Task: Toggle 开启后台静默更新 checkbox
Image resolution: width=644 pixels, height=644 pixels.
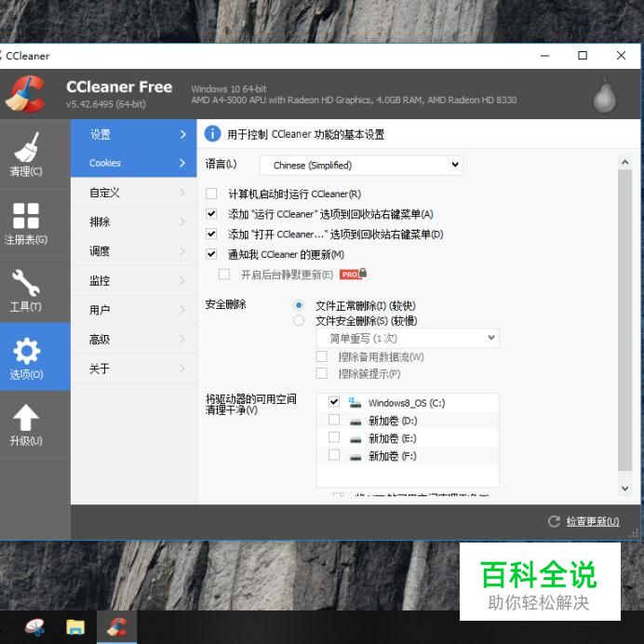Action: coord(224,274)
